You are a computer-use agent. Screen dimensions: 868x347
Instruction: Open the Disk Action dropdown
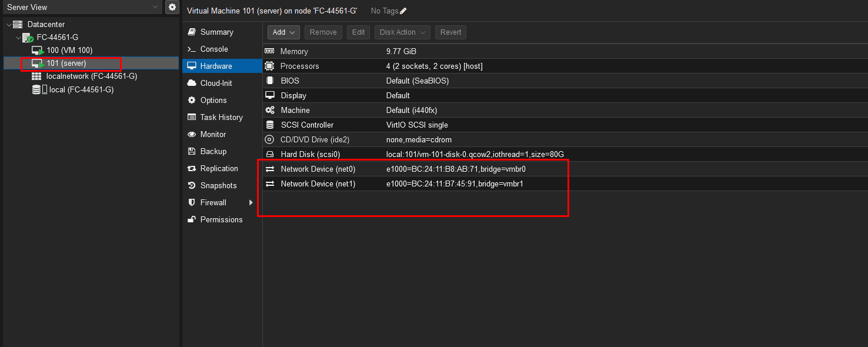pos(402,32)
